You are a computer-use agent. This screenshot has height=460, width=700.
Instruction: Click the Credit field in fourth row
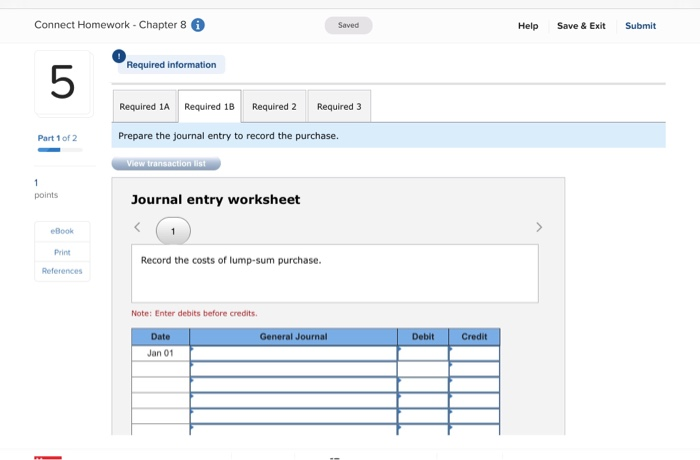[x=474, y=400]
